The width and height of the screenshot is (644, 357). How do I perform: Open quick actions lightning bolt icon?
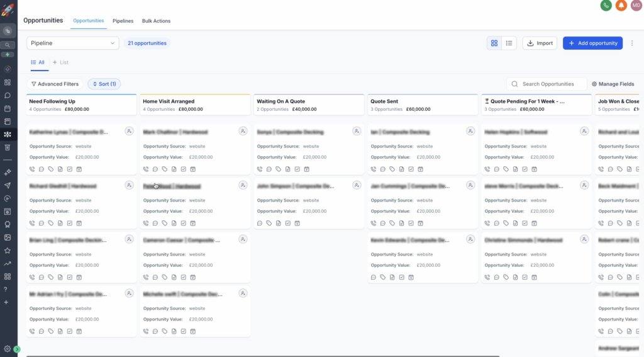click(x=8, y=54)
